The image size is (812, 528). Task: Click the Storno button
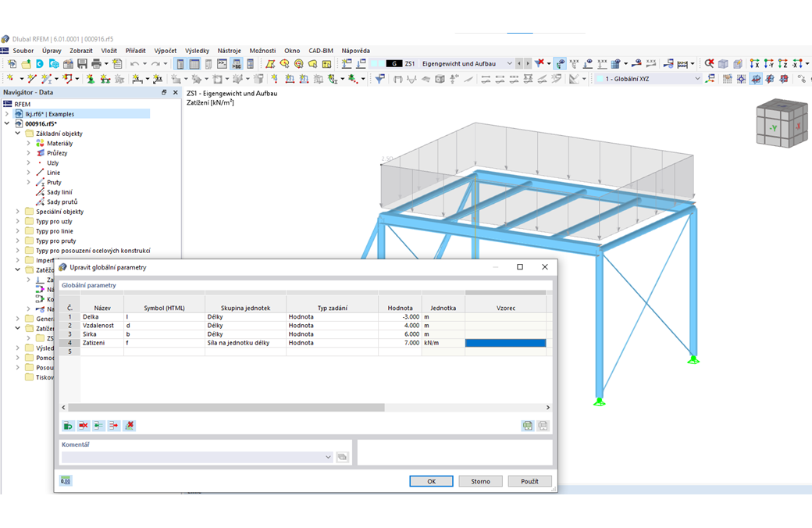481,481
